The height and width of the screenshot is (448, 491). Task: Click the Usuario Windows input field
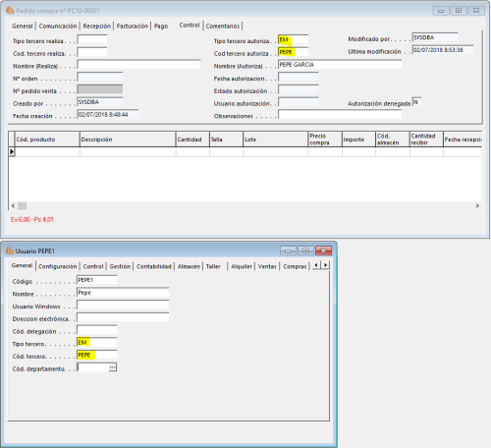coord(123,306)
